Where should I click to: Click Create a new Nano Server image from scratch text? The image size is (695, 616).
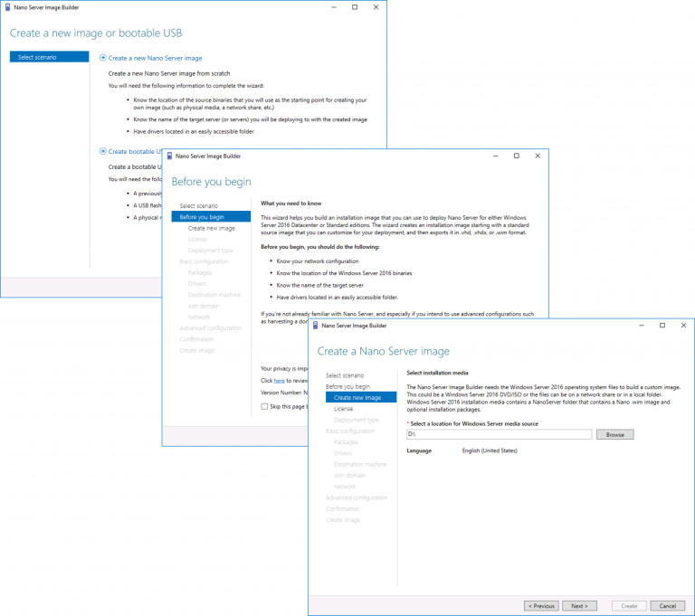click(x=169, y=73)
